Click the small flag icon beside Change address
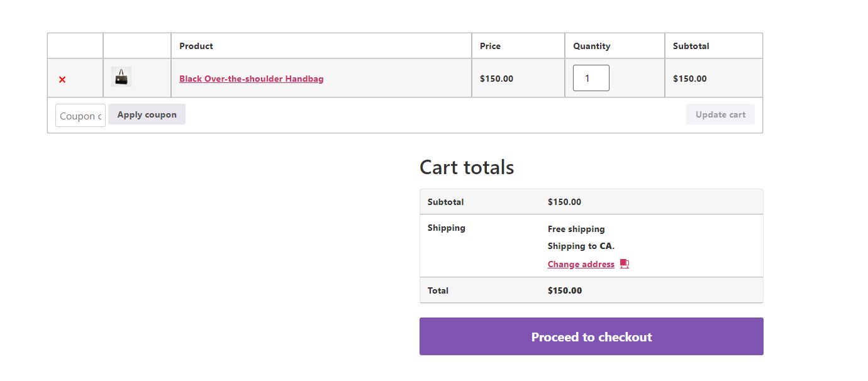The image size is (868, 381). [x=624, y=263]
